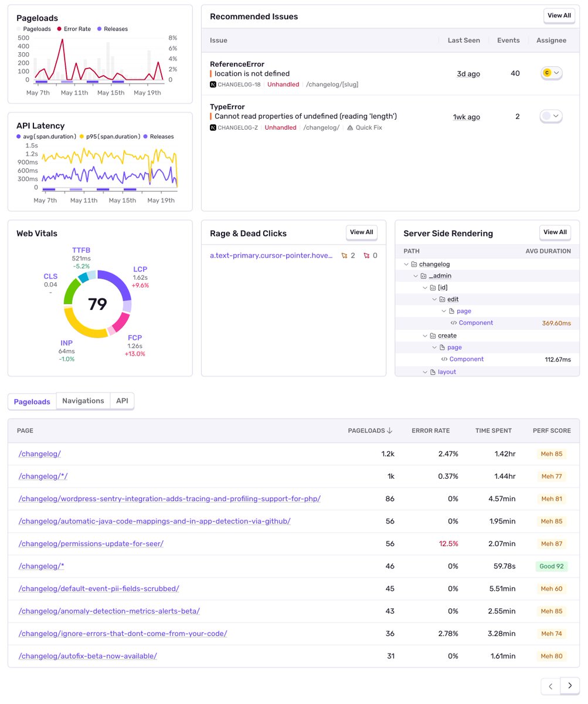Click the pink FCP segment of the donut

tap(121, 322)
